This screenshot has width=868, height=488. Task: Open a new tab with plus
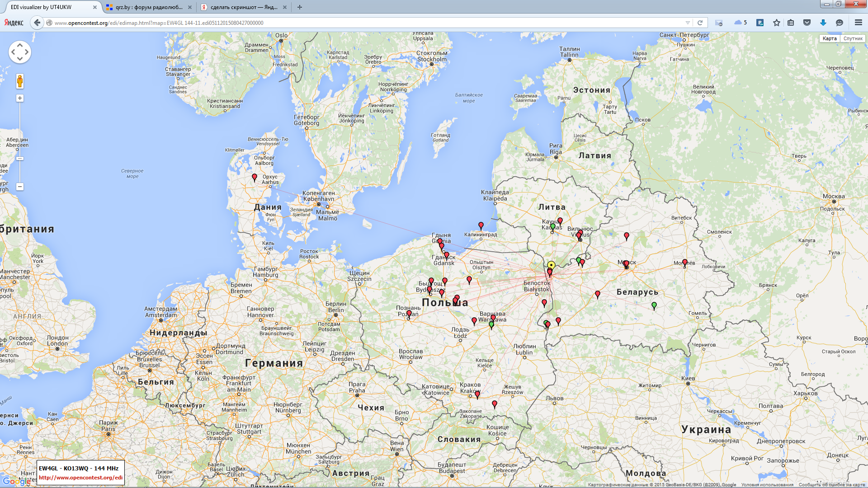click(300, 7)
